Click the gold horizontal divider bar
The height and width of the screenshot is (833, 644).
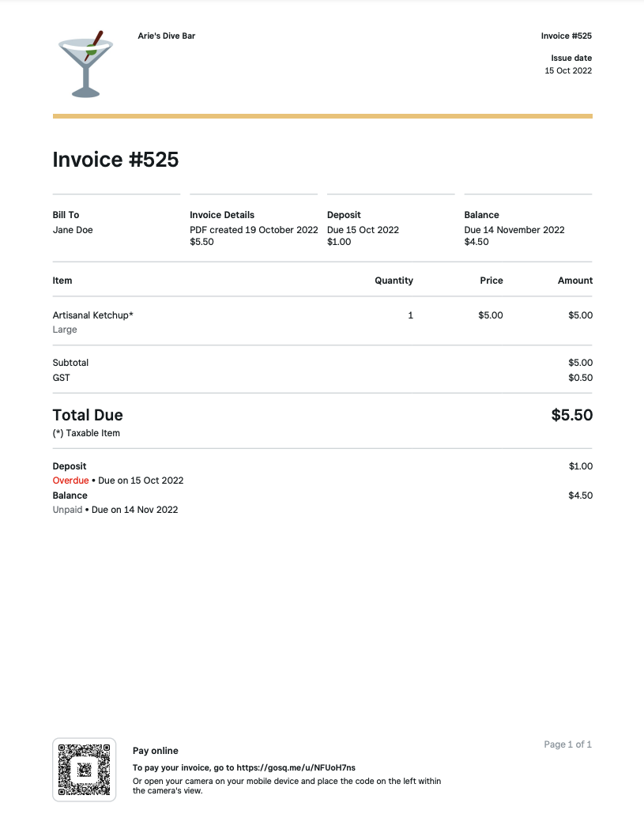point(322,116)
